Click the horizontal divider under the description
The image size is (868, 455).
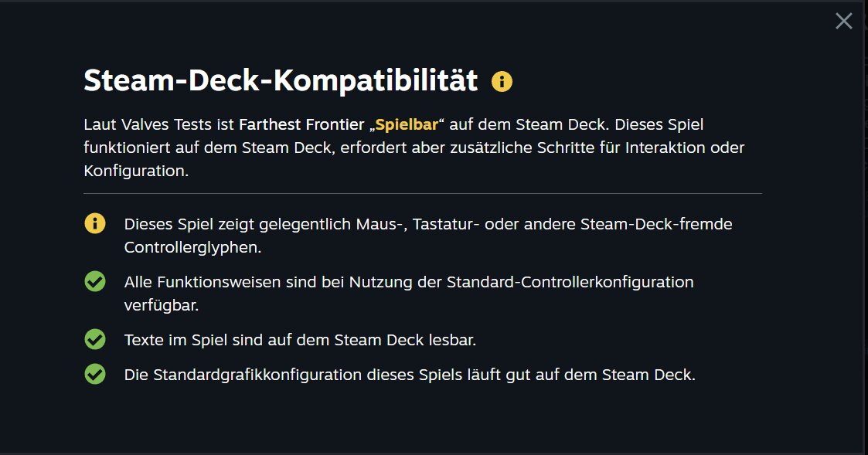[x=422, y=193]
